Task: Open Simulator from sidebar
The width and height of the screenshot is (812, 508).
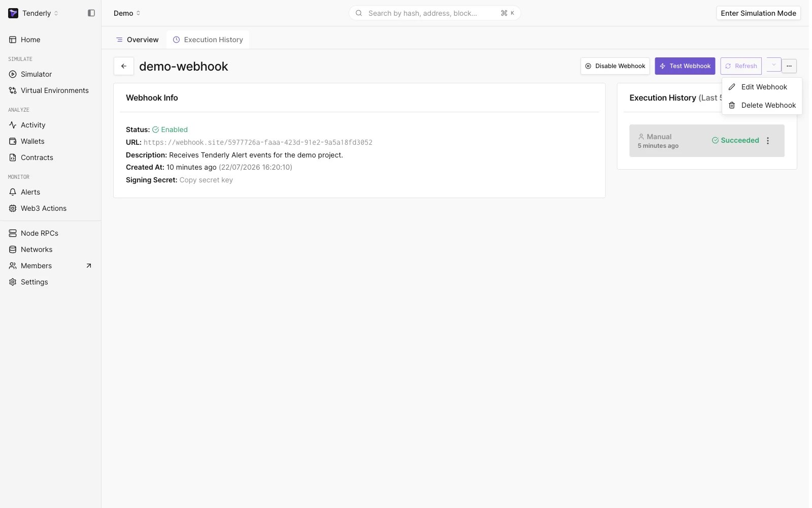Action: pos(36,74)
